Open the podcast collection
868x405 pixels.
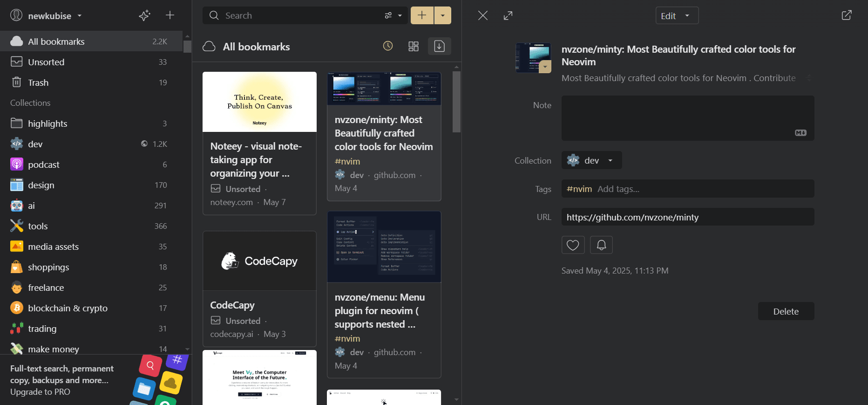[91, 165]
